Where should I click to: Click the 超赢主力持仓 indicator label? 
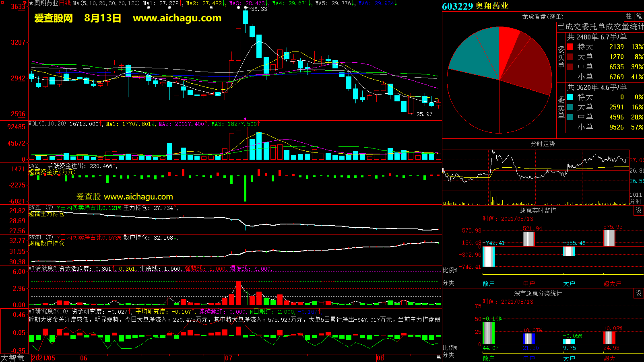point(46,214)
